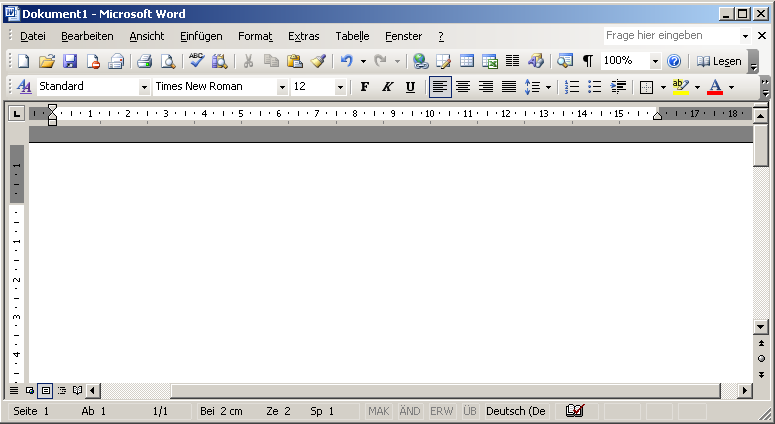Screen dimensions: 775x424
Task: Click the MAK status bar indicator
Action: tap(379, 411)
